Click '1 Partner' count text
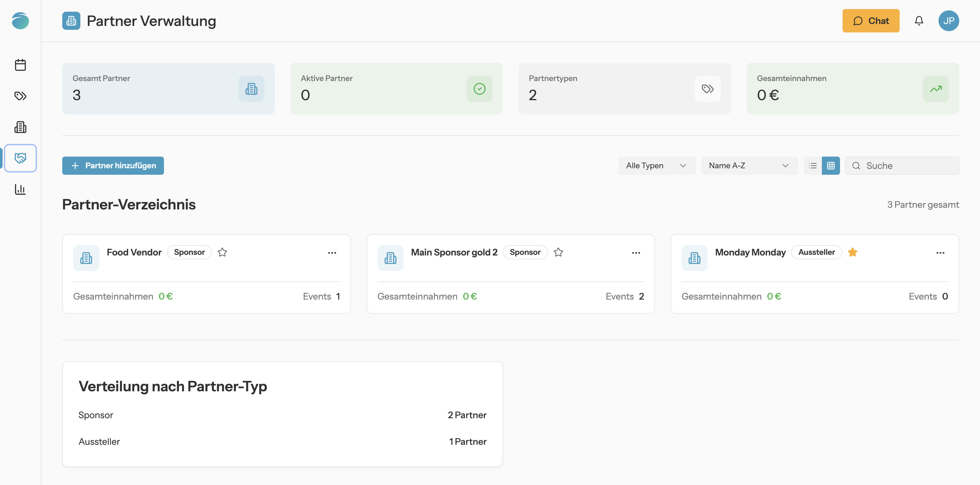Viewport: 980px width, 485px height. [x=468, y=442]
